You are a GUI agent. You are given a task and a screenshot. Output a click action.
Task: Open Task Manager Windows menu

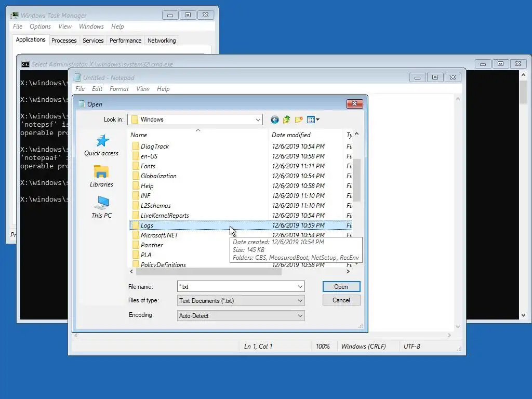[x=91, y=26]
